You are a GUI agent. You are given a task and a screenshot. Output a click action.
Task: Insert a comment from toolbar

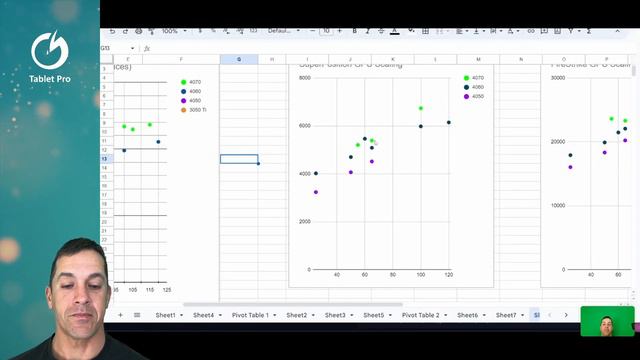[x=544, y=31]
